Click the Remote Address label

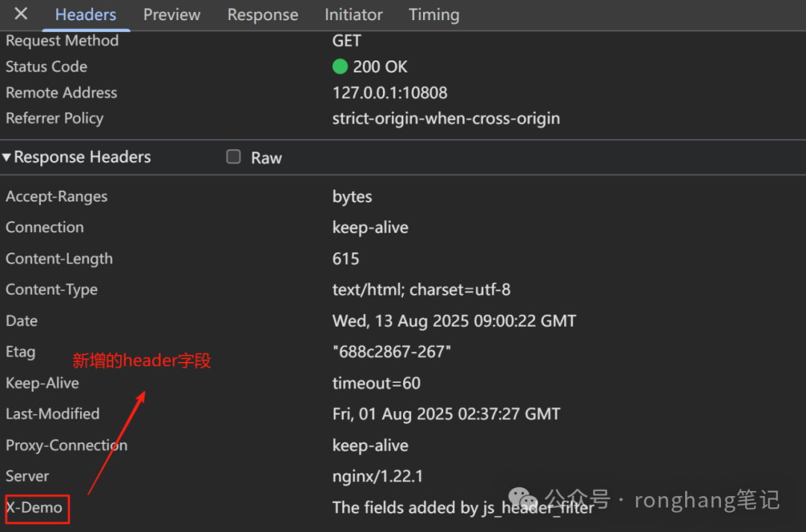point(61,93)
